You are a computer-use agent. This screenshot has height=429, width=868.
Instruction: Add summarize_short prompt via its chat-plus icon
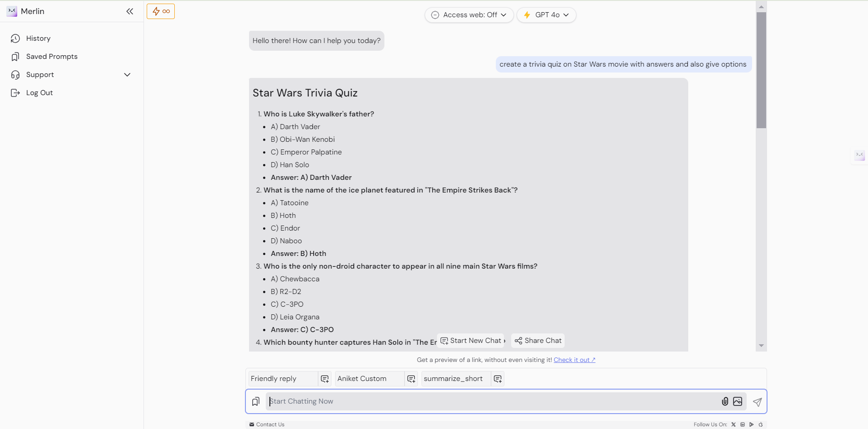click(498, 379)
